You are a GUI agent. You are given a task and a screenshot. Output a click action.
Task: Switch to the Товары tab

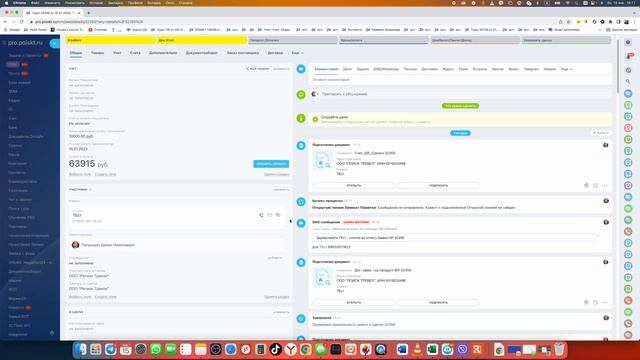[97, 53]
